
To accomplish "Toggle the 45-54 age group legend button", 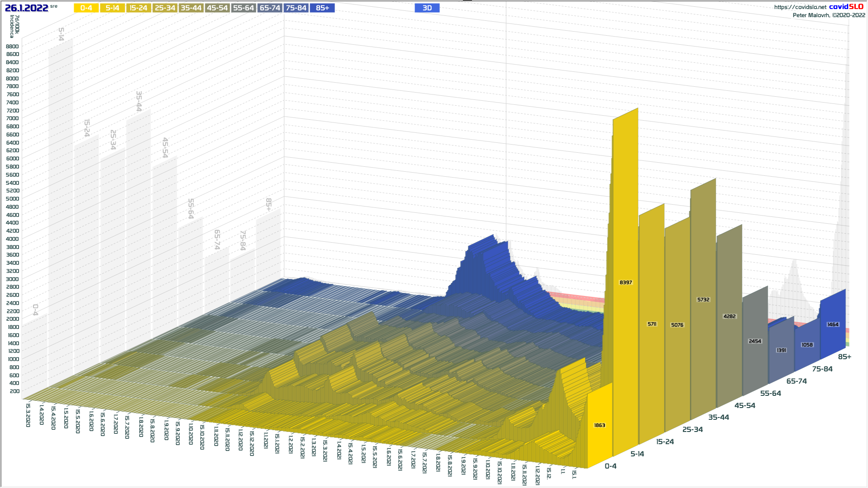I will [x=217, y=8].
